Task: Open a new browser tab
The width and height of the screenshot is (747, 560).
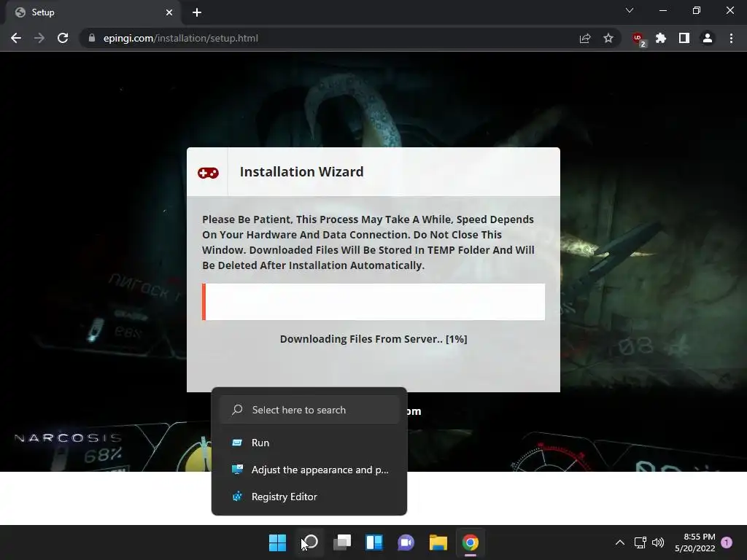Action: [x=197, y=12]
